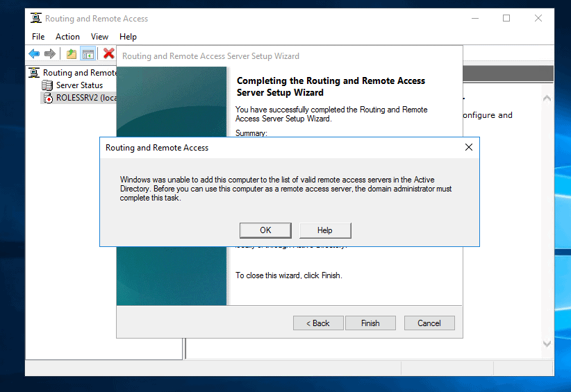Click the Up One Level folder icon
Screen dimensions: 571x392
click(71, 53)
